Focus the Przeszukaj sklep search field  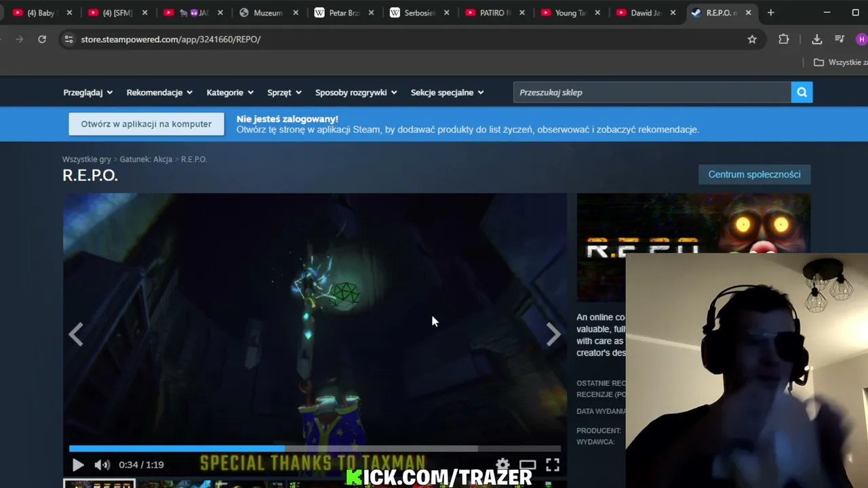point(652,92)
